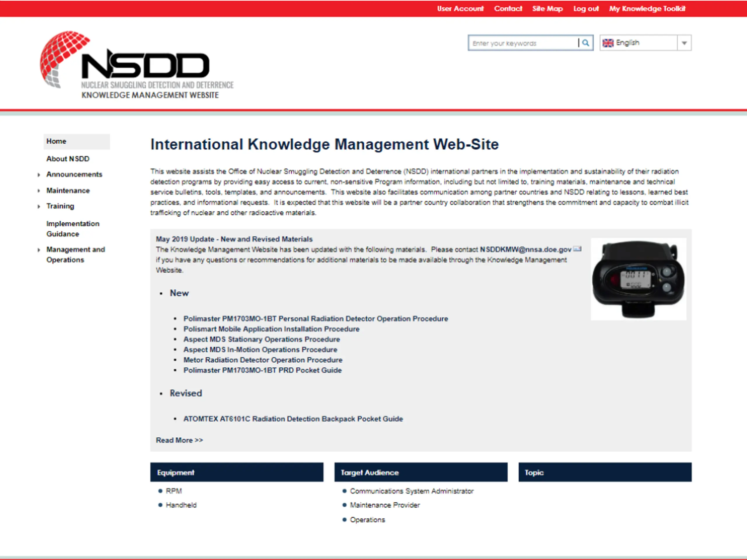Viewport: 747px width, 560px height.
Task: Click the email envelope icon
Action: [577, 249]
